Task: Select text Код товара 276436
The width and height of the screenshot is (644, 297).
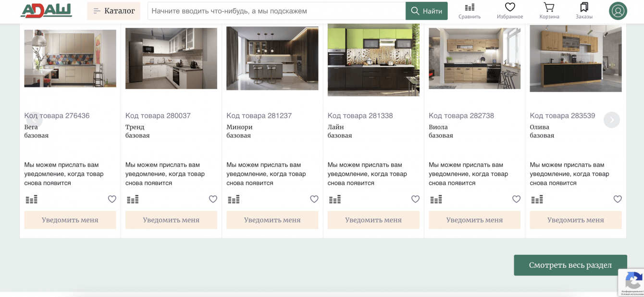Action: (57, 116)
